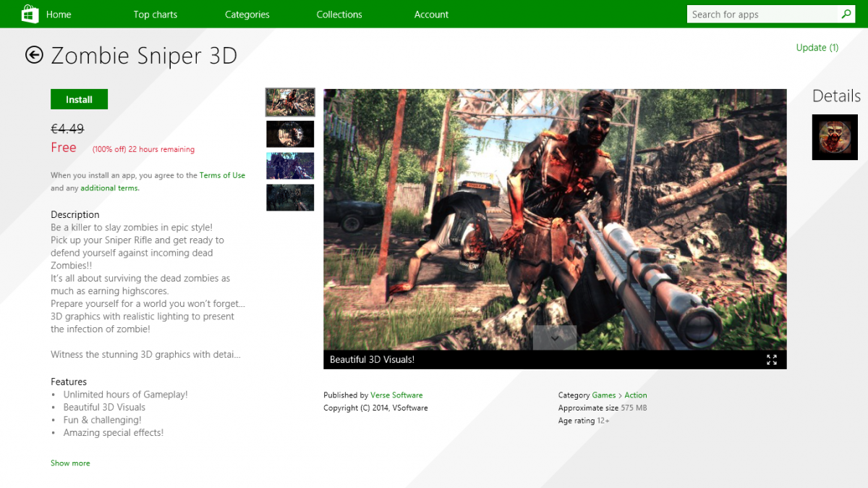
Task: Click the main zombie screenshot image
Action: click(x=555, y=219)
